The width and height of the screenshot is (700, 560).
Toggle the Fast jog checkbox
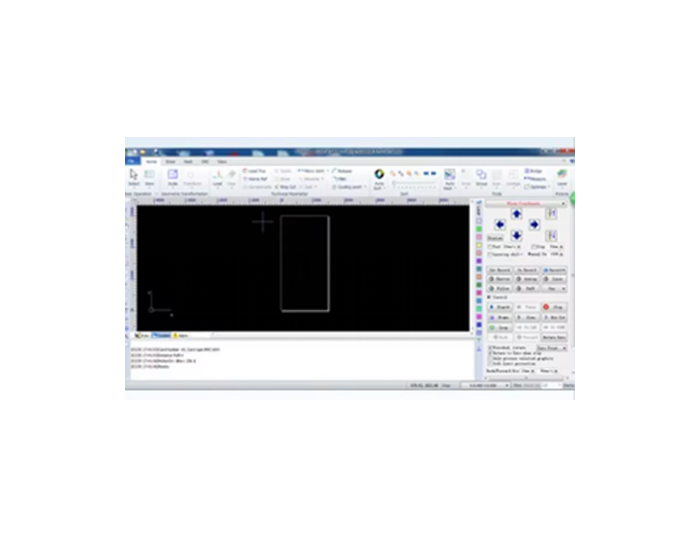point(491,246)
